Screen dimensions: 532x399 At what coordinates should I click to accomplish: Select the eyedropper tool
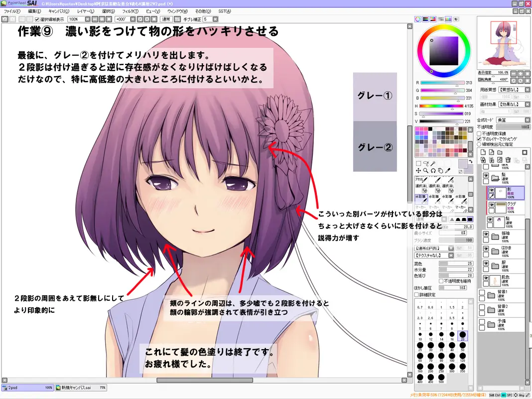tap(448, 171)
